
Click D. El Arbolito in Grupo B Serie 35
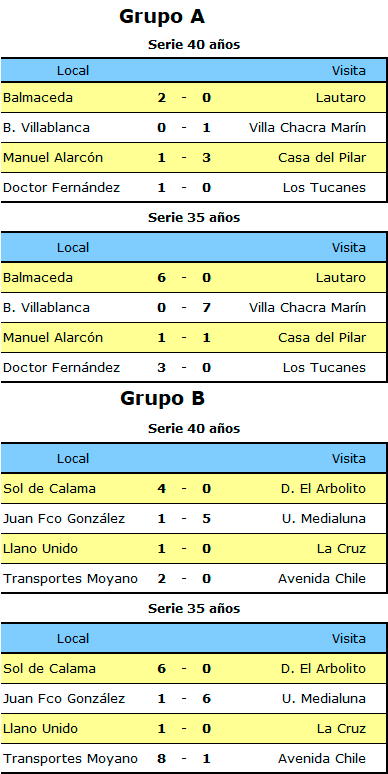(323, 669)
